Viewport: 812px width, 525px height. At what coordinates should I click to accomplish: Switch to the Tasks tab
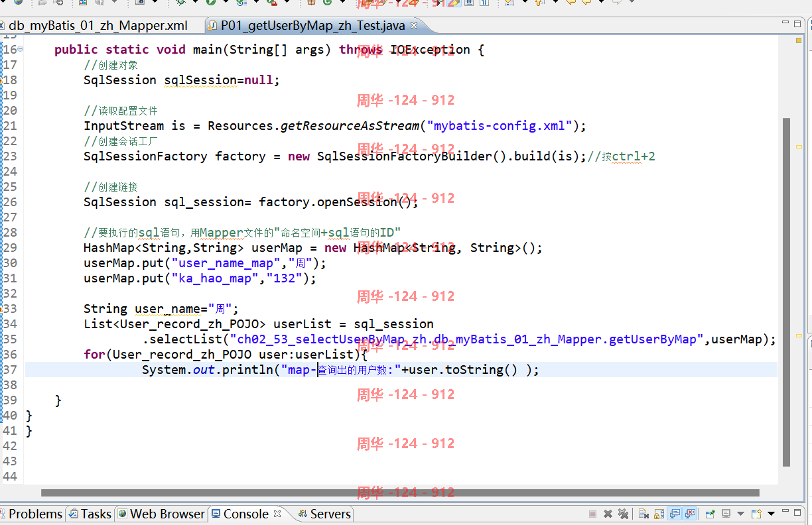[x=90, y=514]
